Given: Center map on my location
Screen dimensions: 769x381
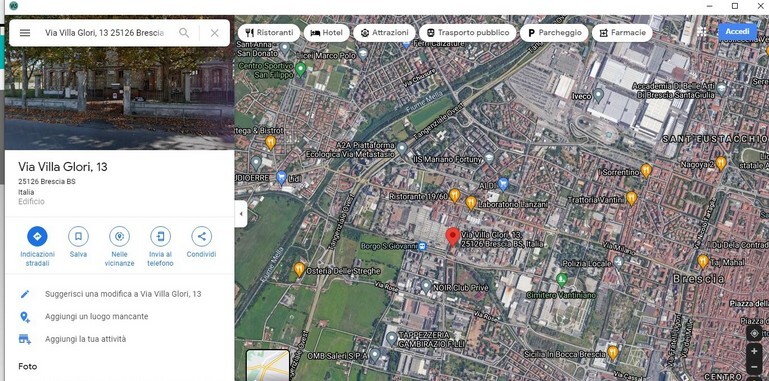Looking at the screenshot, I should coord(754,333).
